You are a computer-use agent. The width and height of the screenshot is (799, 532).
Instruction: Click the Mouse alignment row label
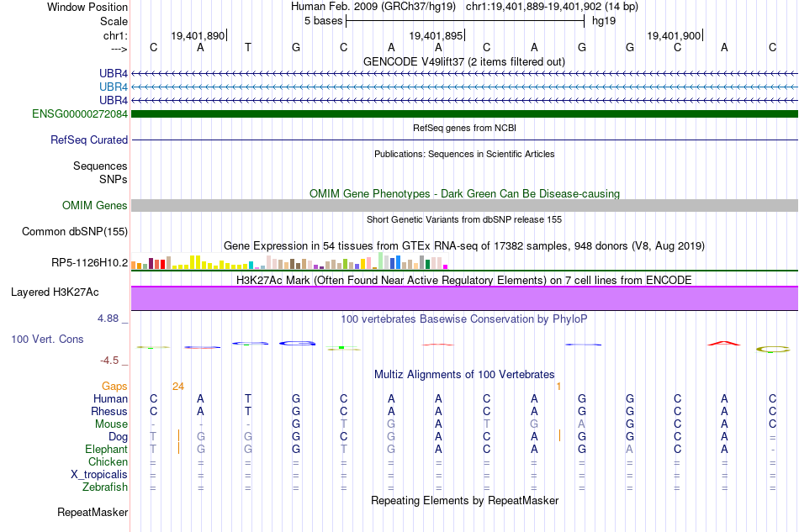pos(111,424)
